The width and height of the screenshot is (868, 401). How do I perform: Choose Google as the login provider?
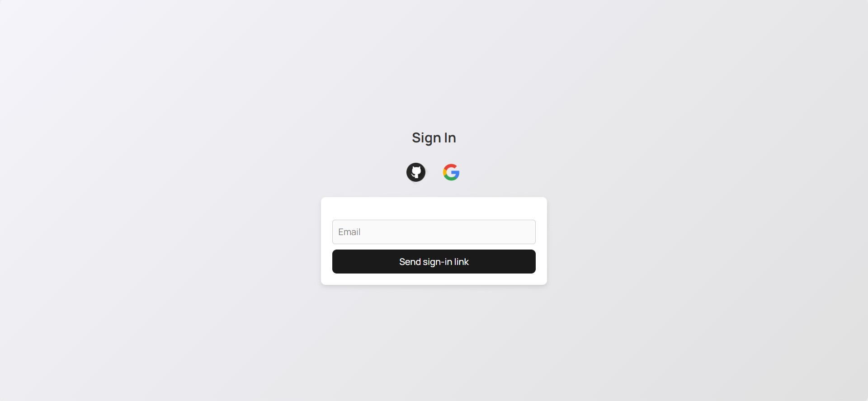coord(451,172)
